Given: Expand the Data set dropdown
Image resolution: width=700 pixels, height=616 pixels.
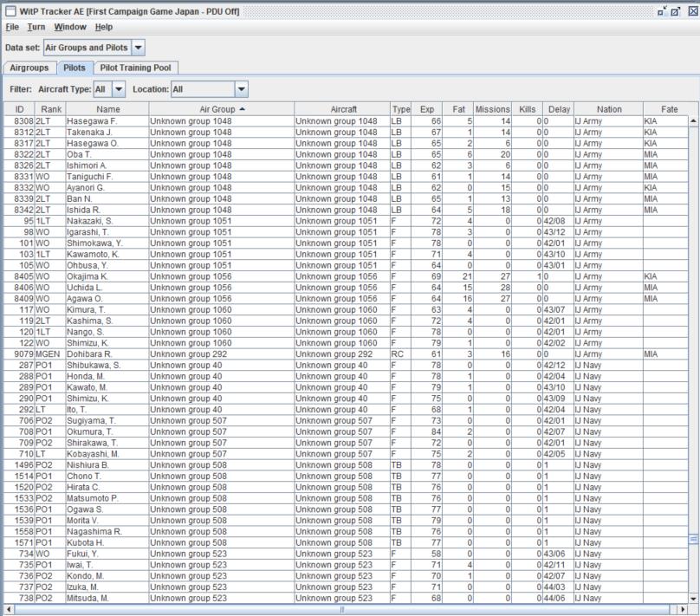Looking at the screenshot, I should 139,47.
